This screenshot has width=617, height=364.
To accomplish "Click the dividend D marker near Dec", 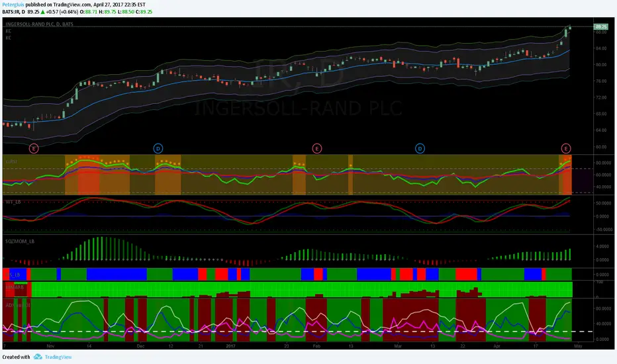I will coord(158,148).
